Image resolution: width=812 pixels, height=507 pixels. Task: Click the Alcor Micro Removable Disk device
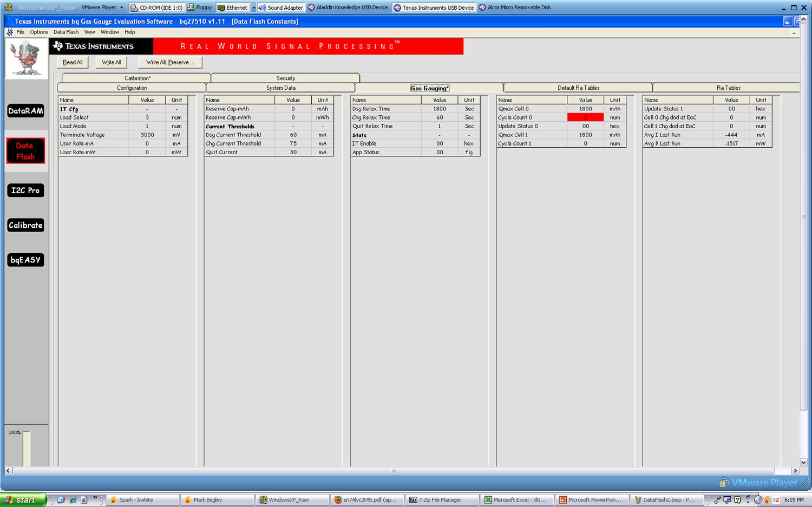(x=515, y=8)
